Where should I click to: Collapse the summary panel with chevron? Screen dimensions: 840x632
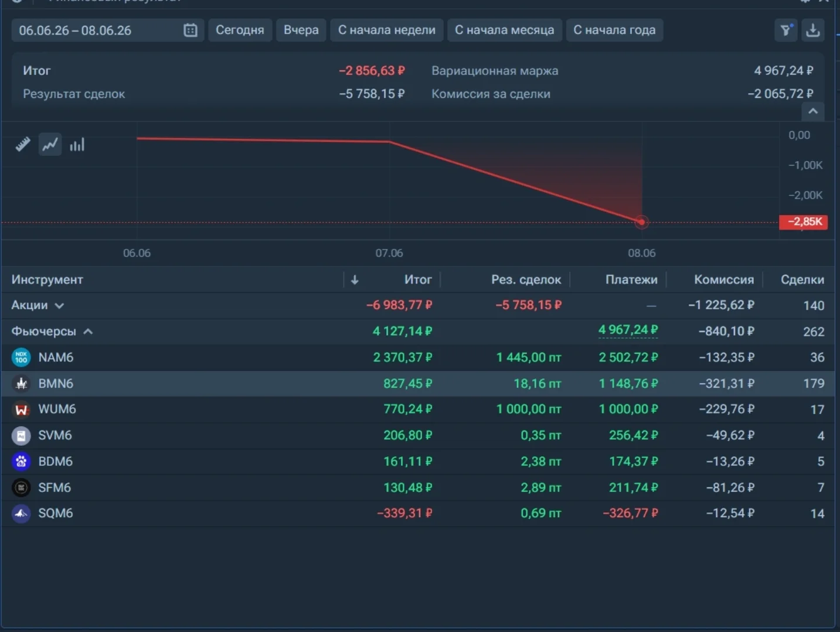(813, 111)
